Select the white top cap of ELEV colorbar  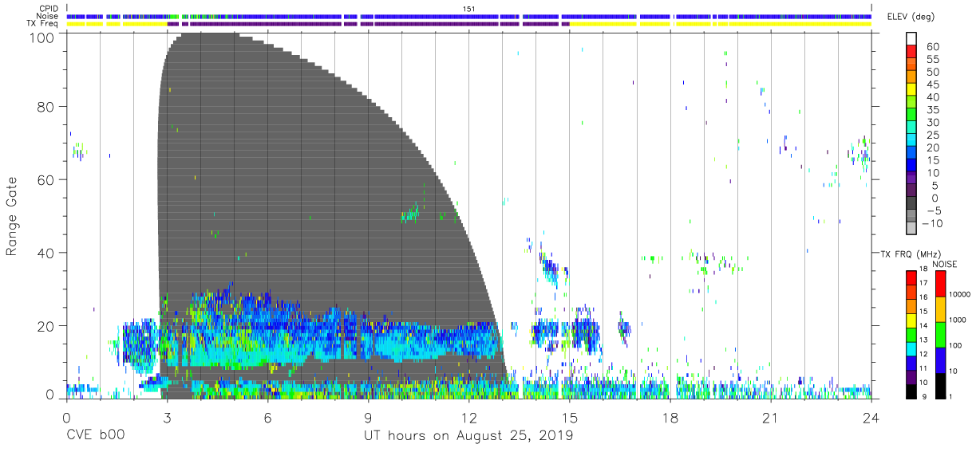click(912, 40)
